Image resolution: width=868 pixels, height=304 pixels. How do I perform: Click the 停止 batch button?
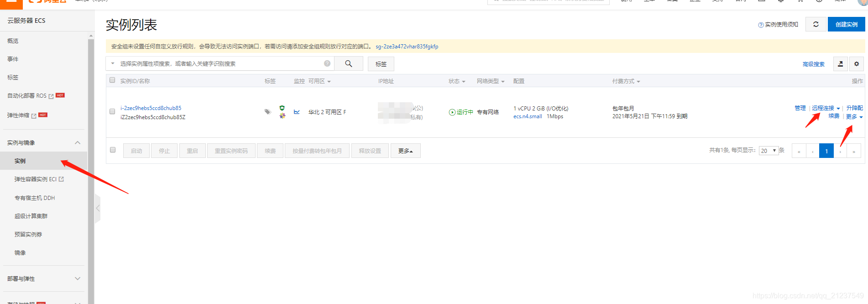click(x=164, y=151)
